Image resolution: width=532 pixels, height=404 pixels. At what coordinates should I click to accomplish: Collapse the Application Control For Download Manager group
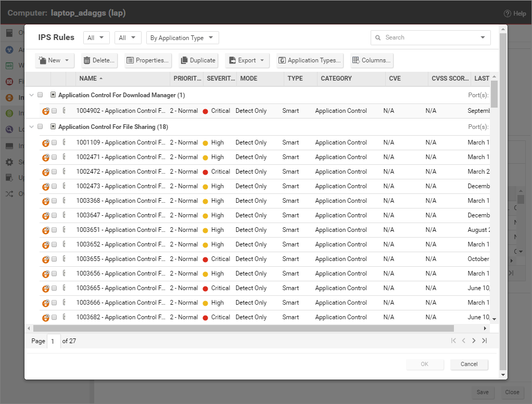32,95
